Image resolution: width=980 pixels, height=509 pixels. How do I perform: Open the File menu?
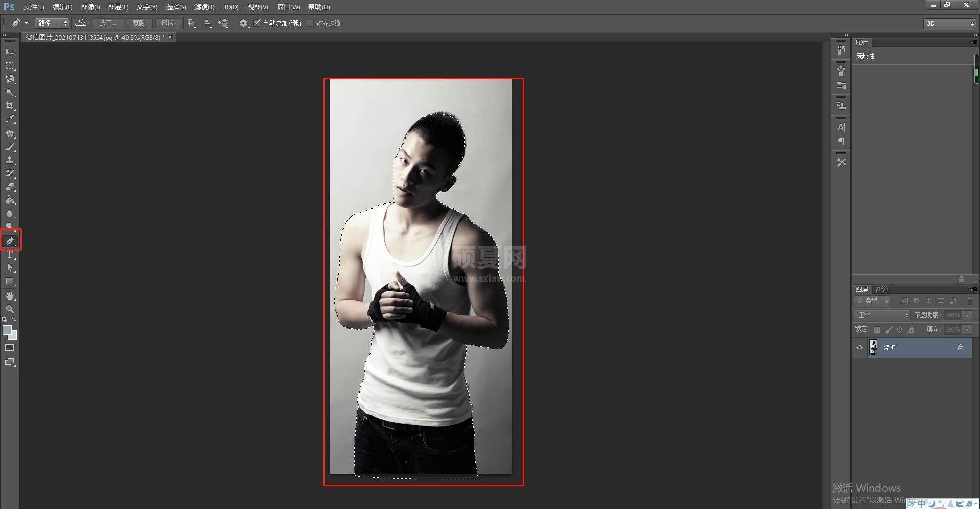click(34, 7)
